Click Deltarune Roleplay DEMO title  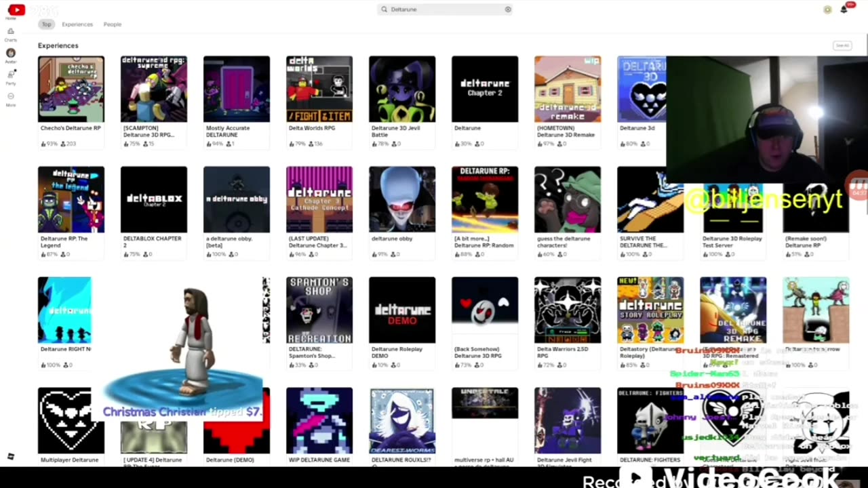tap(397, 352)
